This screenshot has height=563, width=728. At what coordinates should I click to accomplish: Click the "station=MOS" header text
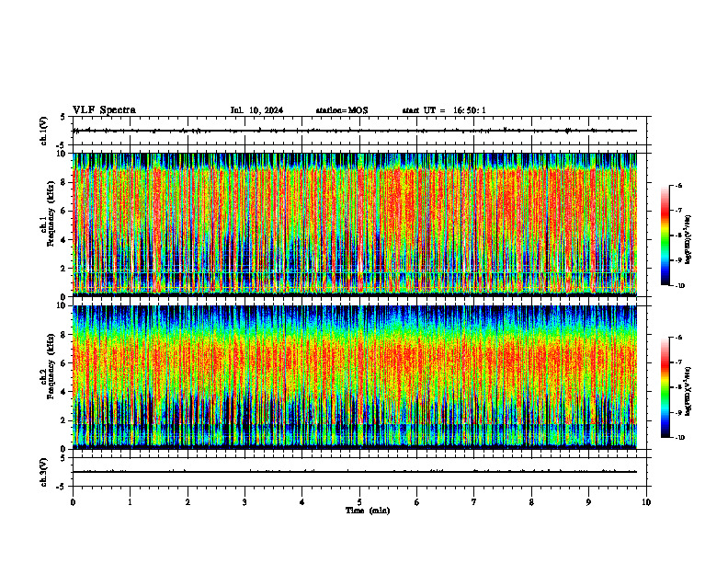pyautogui.click(x=342, y=110)
